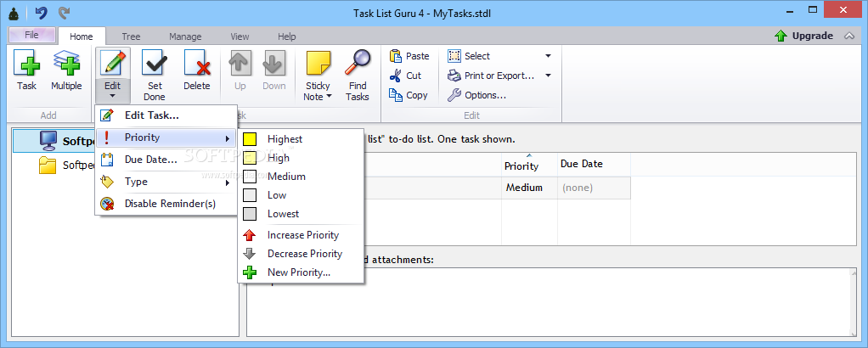Click the Sticky Note icon
Screen dimensions: 868x348
coord(318,63)
